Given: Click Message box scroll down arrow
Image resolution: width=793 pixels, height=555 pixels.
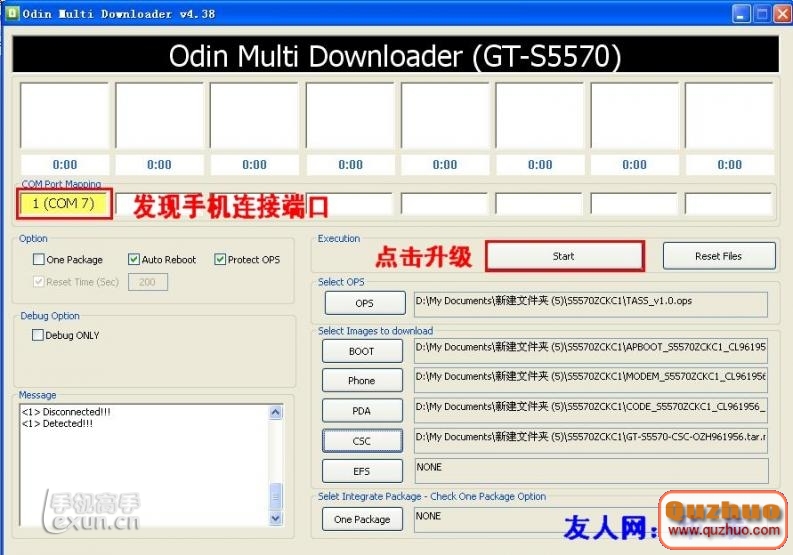Looking at the screenshot, I should pyautogui.click(x=276, y=518).
